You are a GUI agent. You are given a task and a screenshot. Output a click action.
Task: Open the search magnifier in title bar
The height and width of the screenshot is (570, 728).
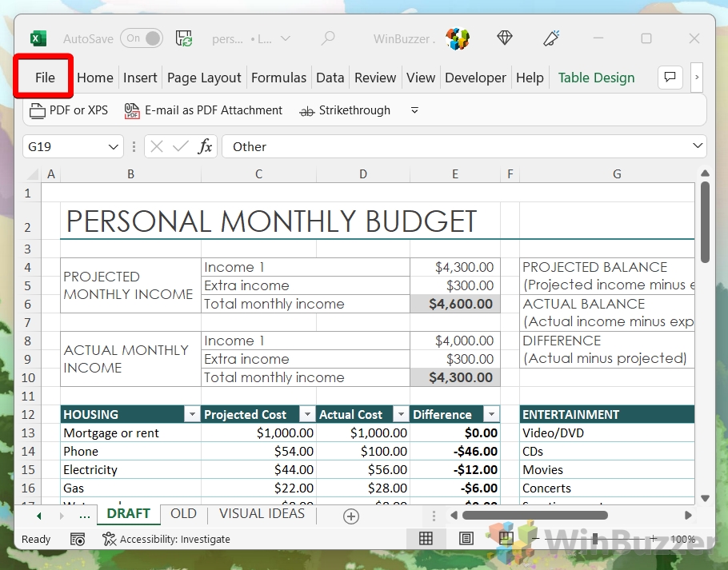click(x=328, y=38)
